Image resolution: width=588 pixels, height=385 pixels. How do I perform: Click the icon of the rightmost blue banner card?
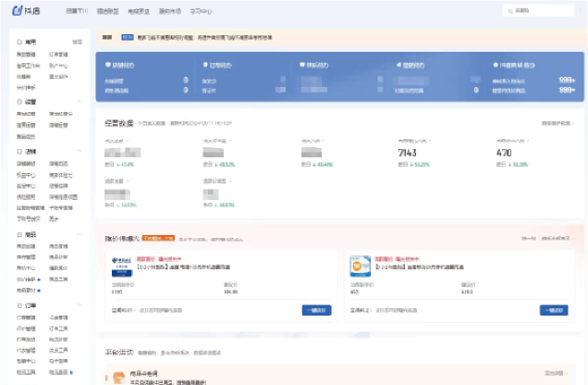(496, 65)
